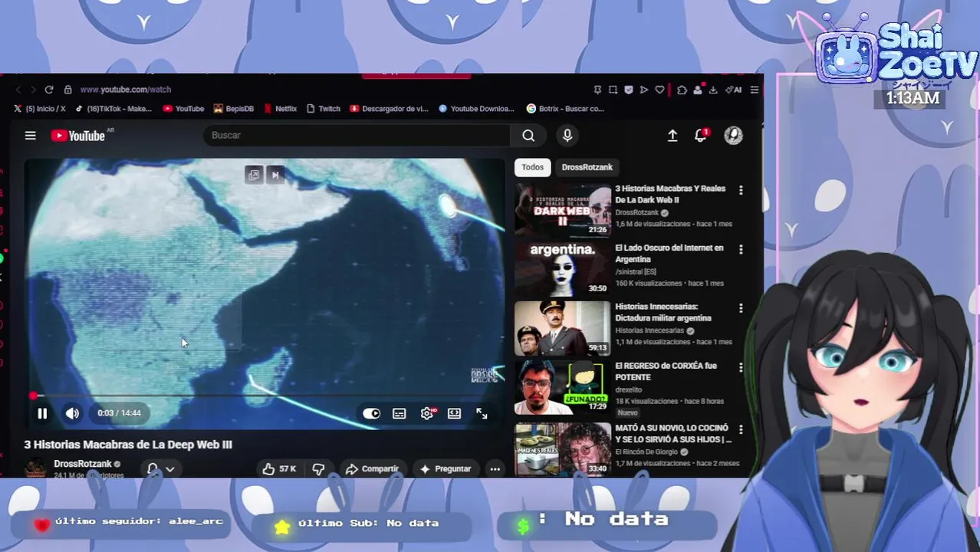The image size is (980, 552).
Task: Click the www.youtube.com/watch address bar
Action: pos(126,90)
